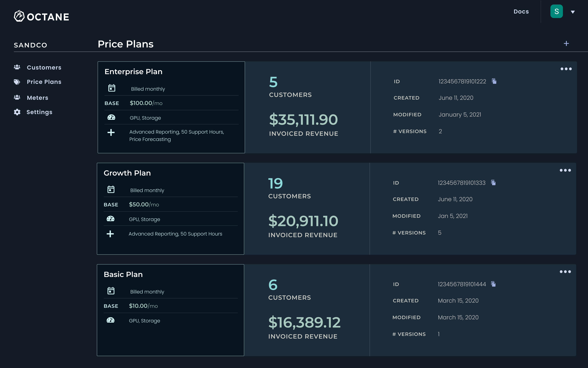Go to Customers in sidebar
588x368 pixels.
click(x=44, y=67)
